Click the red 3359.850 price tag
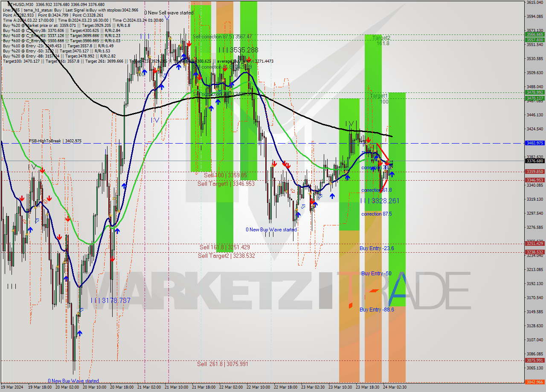546x392 pixels. click(534, 172)
